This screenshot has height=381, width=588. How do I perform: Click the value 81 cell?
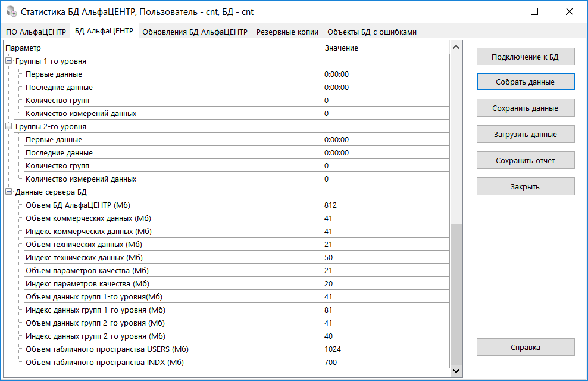pyautogui.click(x=386, y=310)
